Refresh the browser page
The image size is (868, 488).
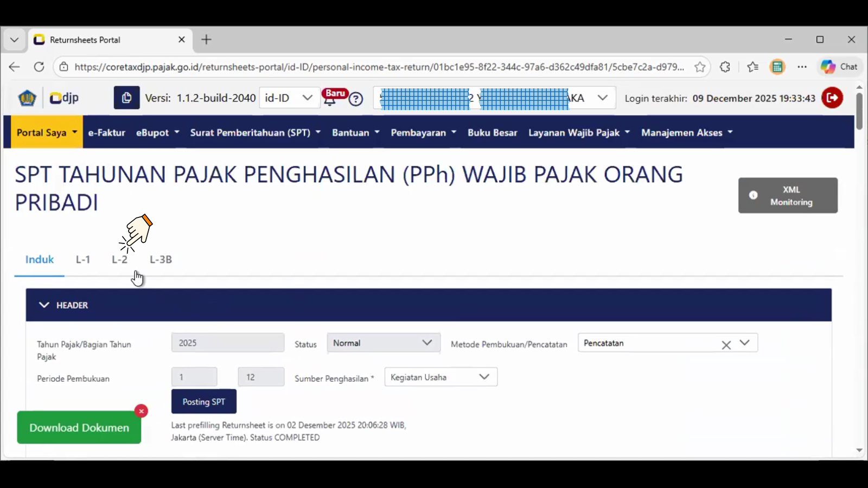click(39, 67)
